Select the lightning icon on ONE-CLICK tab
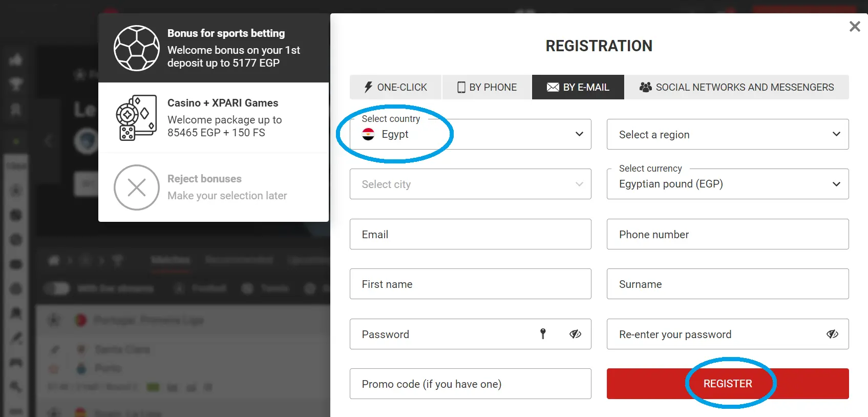868x417 pixels. [368, 87]
